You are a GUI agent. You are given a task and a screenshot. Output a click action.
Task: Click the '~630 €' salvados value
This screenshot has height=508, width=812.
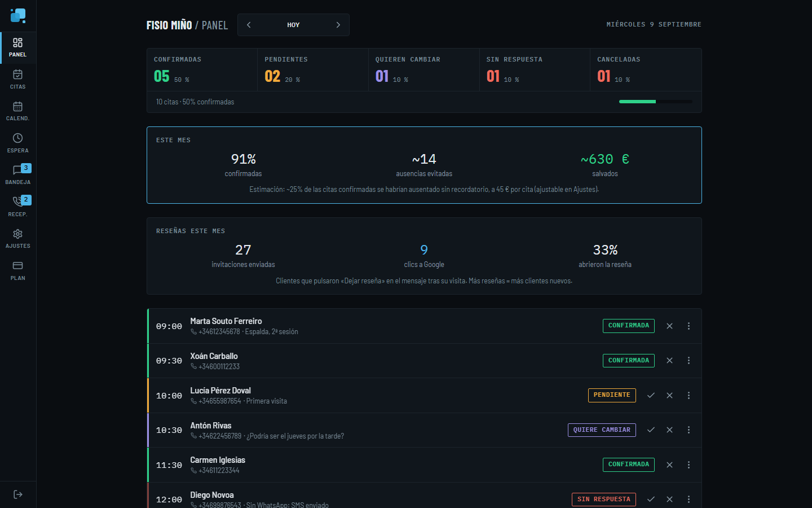[x=605, y=159]
